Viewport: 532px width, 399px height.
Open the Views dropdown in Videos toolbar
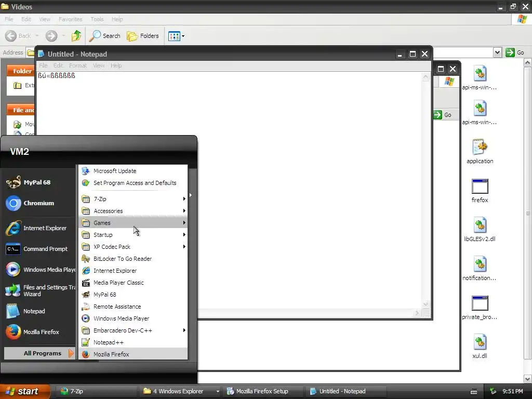pyautogui.click(x=177, y=36)
